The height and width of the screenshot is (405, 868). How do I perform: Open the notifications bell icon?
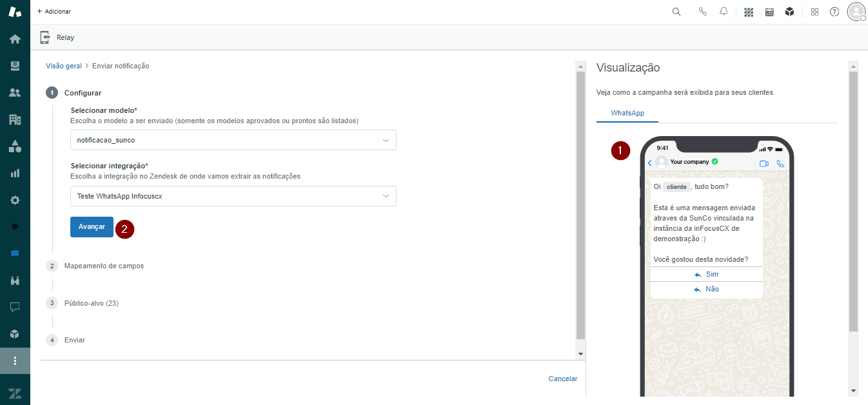(724, 12)
